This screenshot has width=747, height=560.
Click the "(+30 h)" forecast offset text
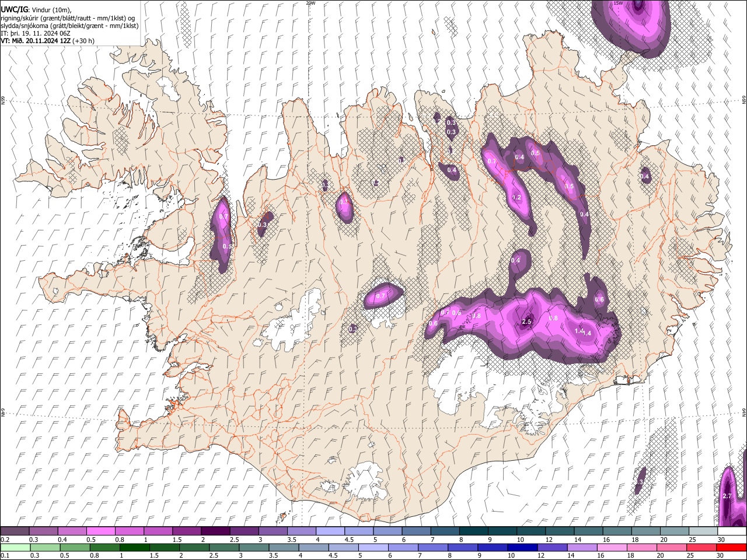click(84, 41)
